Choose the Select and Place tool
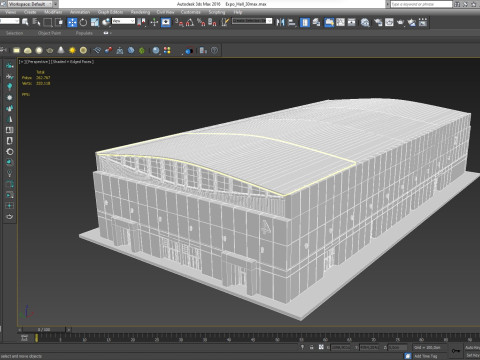The height and width of the screenshot is (360, 480). pos(106,22)
